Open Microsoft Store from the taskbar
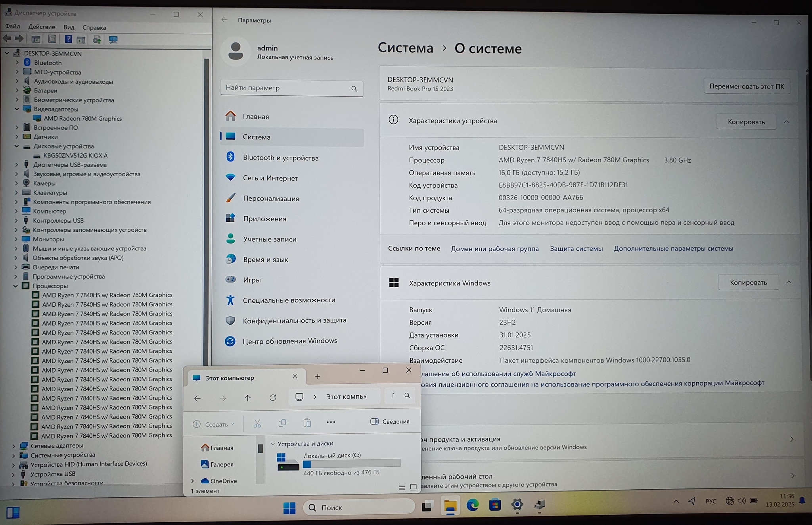Viewport: 812px width, 525px height. tap(495, 505)
